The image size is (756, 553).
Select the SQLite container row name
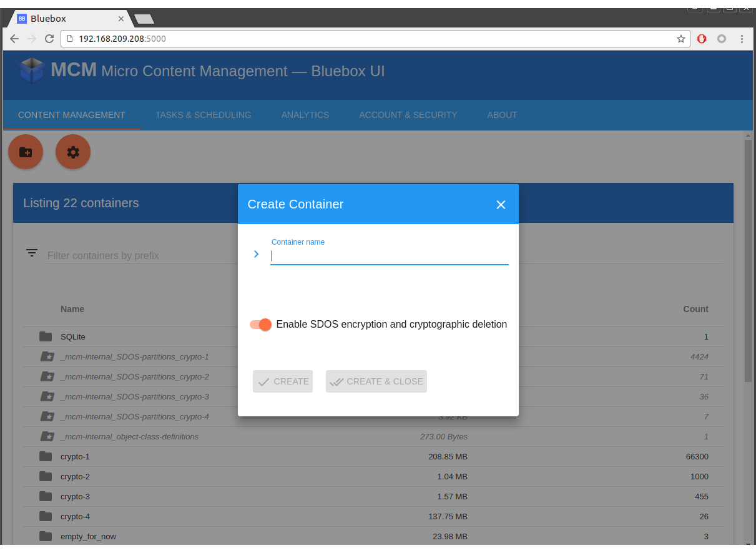point(73,336)
